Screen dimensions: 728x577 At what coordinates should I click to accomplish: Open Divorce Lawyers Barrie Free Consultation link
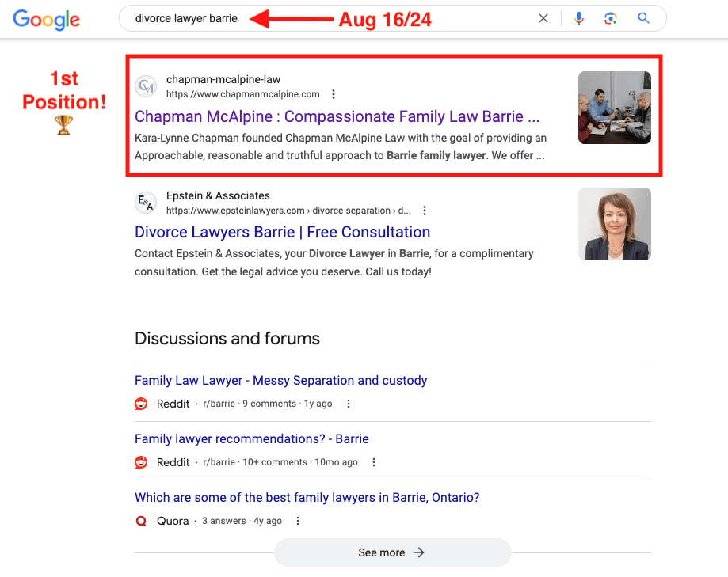click(x=282, y=232)
